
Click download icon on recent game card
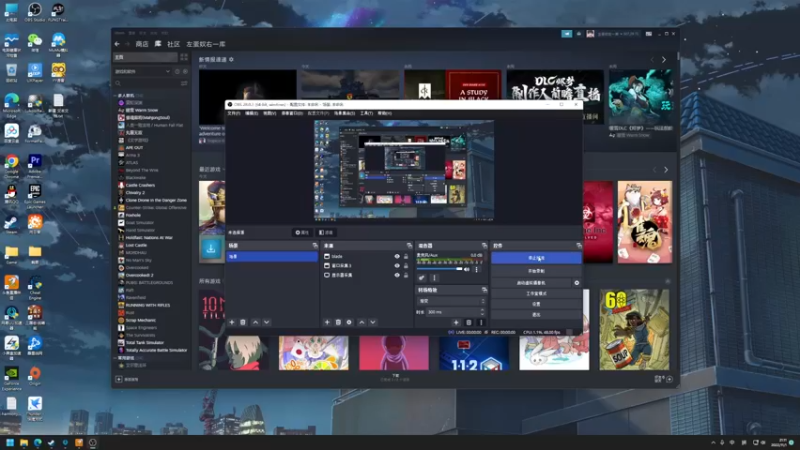[x=211, y=248]
